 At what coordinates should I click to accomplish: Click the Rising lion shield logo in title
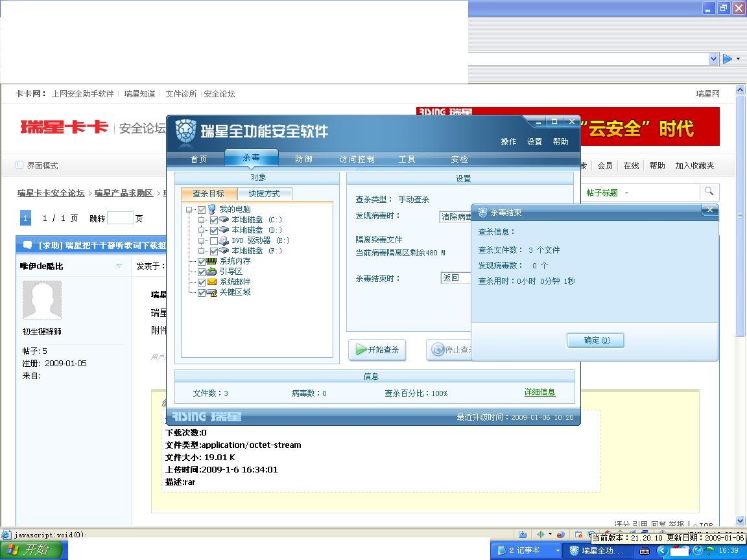185,131
